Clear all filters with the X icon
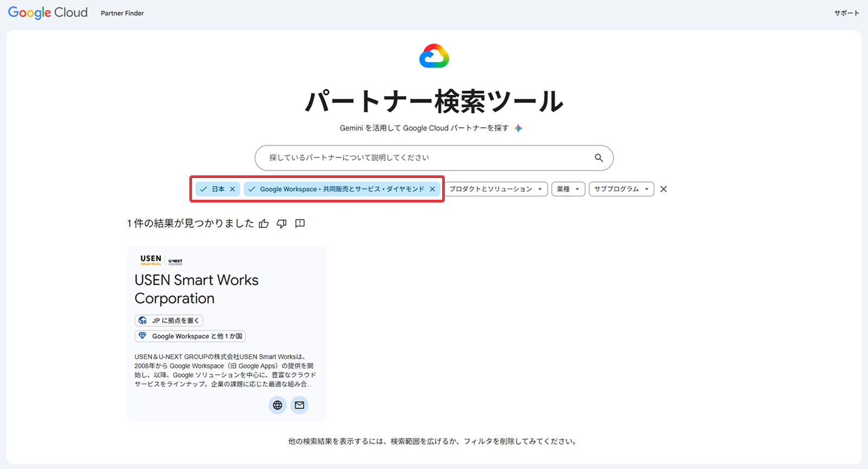This screenshot has width=868, height=469. click(x=663, y=189)
